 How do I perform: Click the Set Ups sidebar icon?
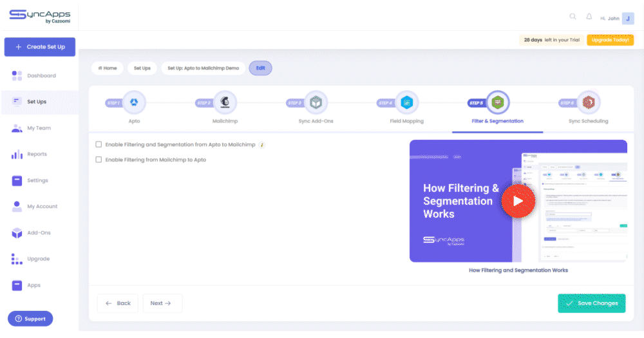point(17,102)
